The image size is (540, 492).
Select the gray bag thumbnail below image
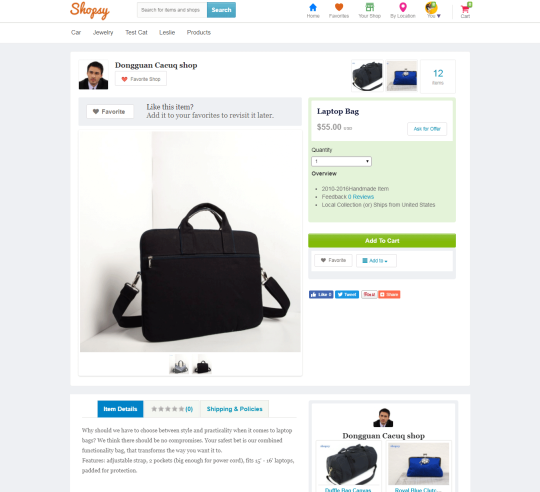(x=179, y=365)
